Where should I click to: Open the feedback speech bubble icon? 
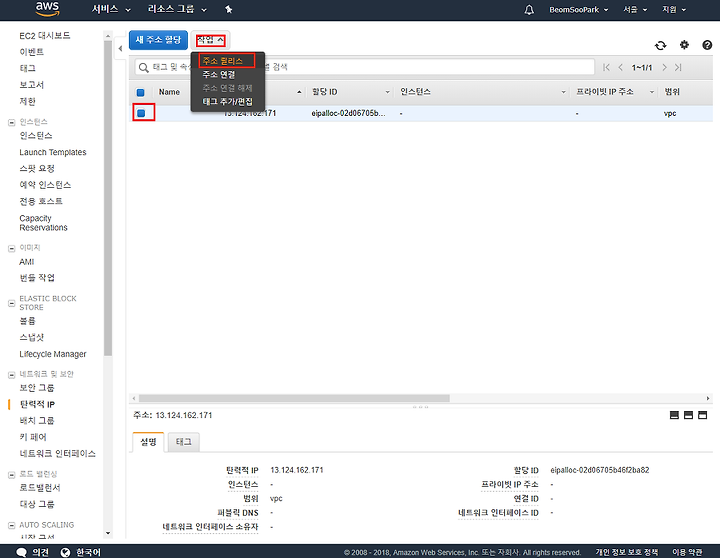21,552
